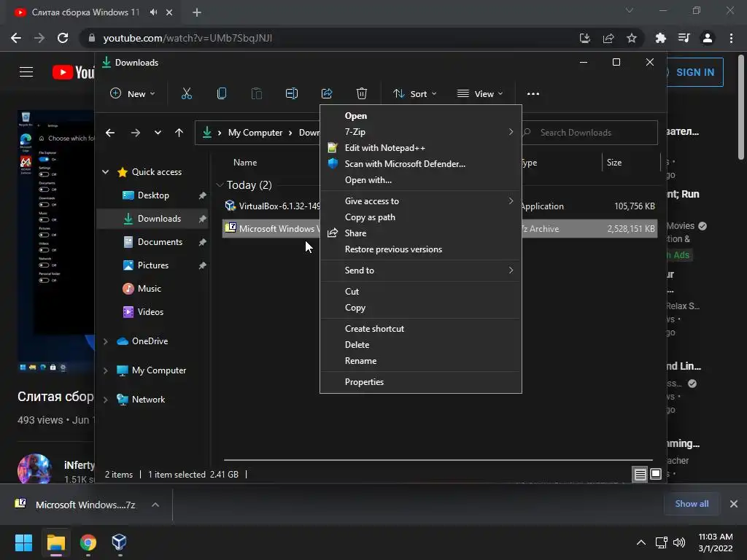Click Show all downloads button
Screen dimensions: 747x560
tap(692, 504)
